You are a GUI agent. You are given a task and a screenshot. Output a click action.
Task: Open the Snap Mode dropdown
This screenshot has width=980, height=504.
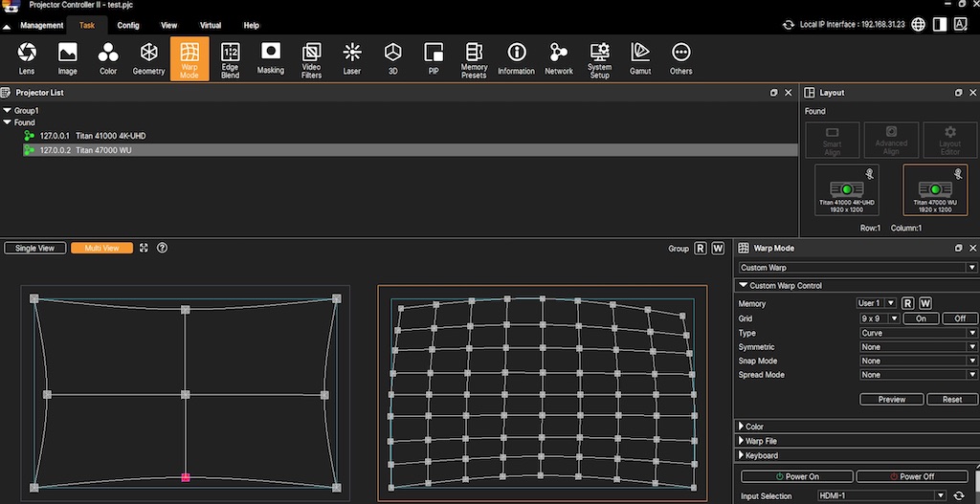point(918,361)
